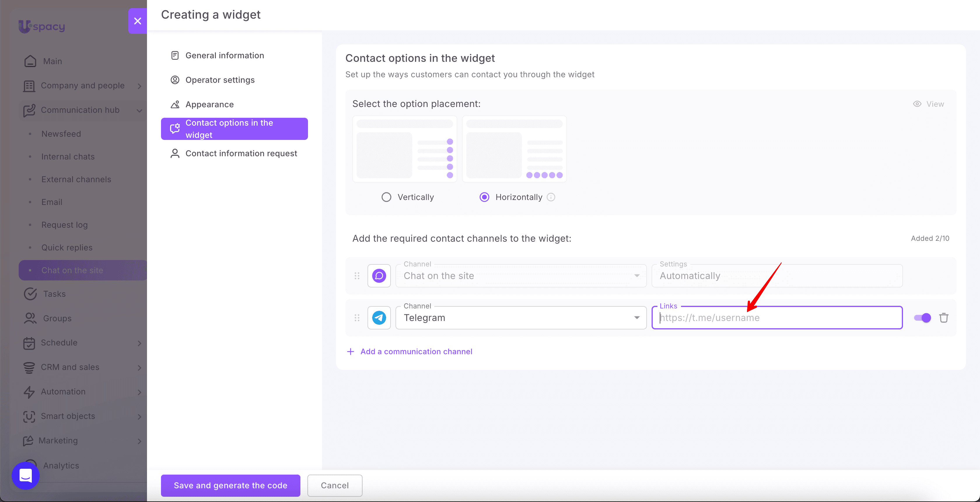Click the Schedule calendar icon
980x502 pixels.
click(x=29, y=343)
